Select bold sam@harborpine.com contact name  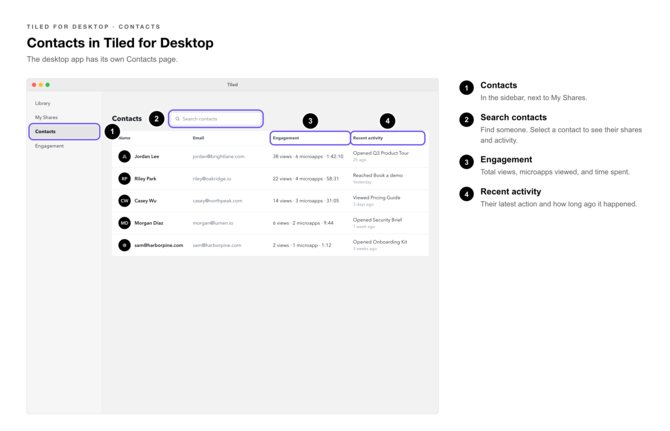[x=159, y=245]
